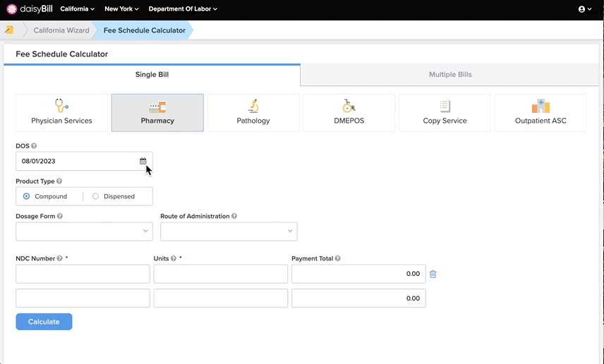Select the Physician Services stethoscope tile
Image resolution: width=604 pixels, height=364 pixels.
(x=61, y=113)
